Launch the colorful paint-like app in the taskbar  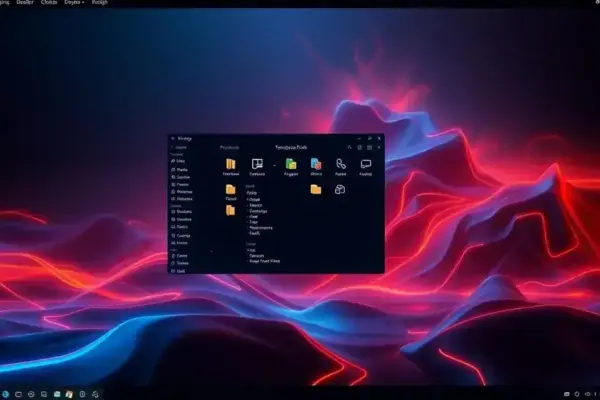click(x=69, y=394)
